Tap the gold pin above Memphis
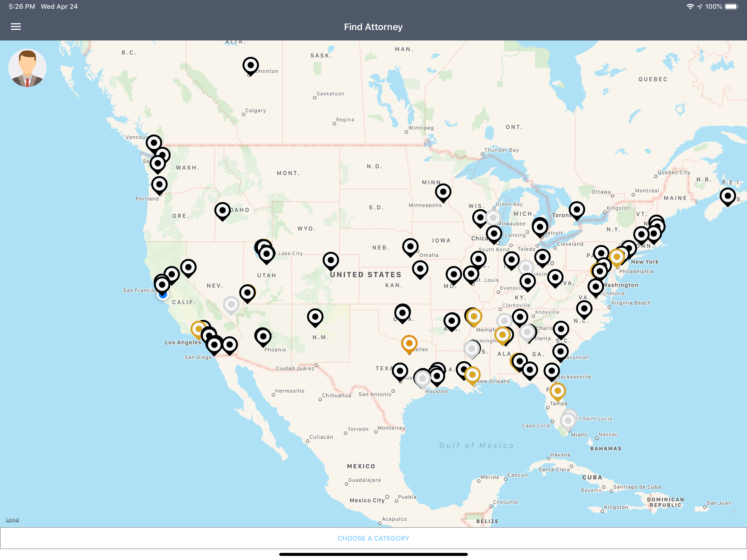The image size is (747, 560). [x=474, y=317]
